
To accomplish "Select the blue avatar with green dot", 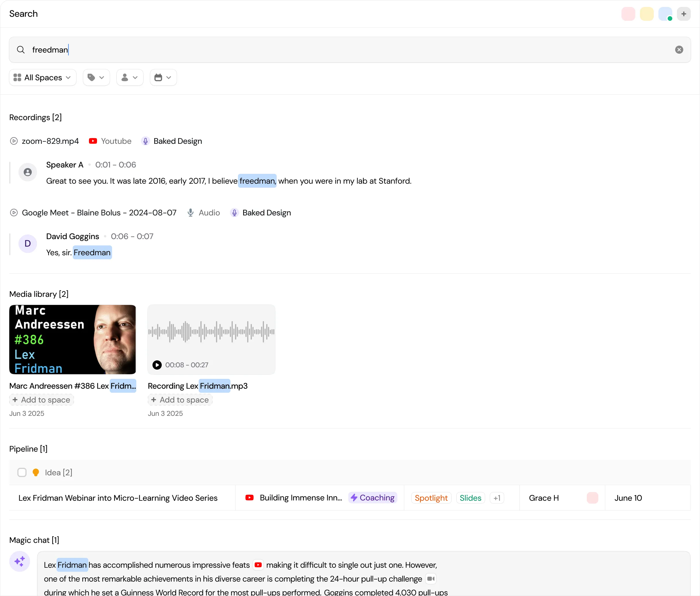I will click(x=665, y=14).
